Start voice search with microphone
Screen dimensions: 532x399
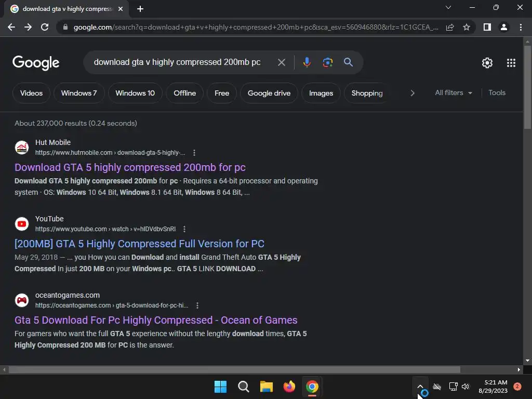[x=307, y=62]
